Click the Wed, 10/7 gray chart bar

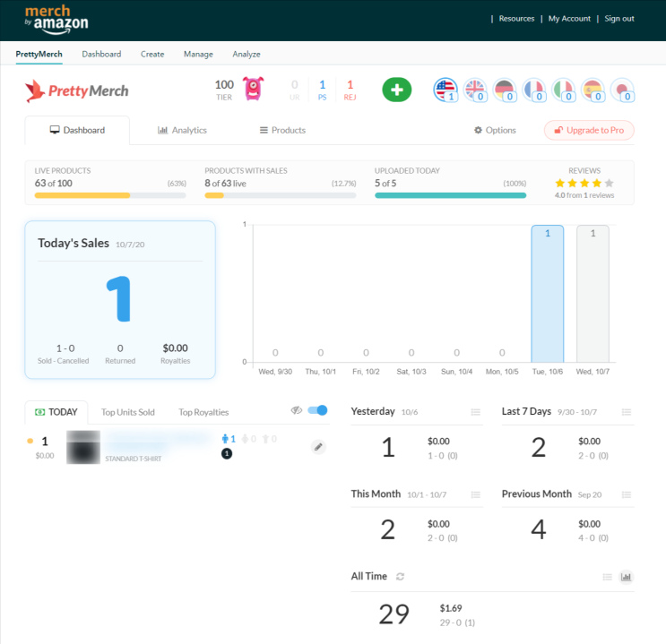point(592,294)
